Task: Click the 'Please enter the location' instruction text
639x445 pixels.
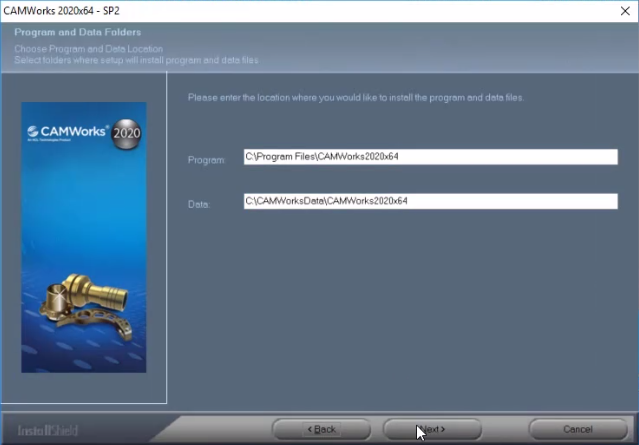Action: click(x=356, y=98)
